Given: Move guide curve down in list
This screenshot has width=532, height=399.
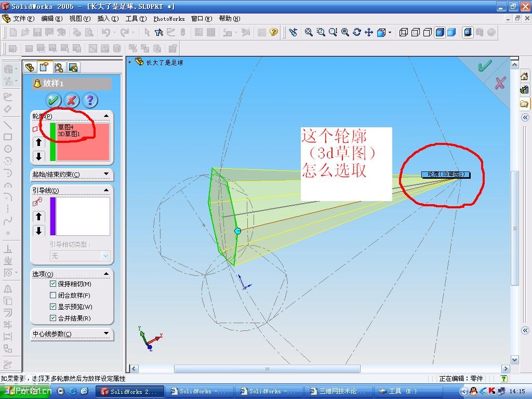Looking at the screenshot, I should click(38, 231).
